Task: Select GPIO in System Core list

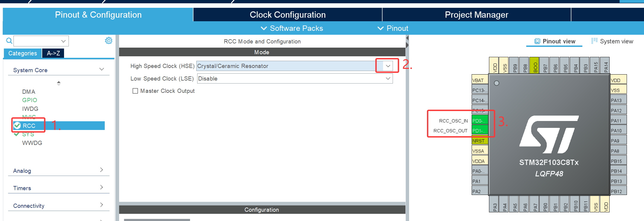Action: (30, 100)
